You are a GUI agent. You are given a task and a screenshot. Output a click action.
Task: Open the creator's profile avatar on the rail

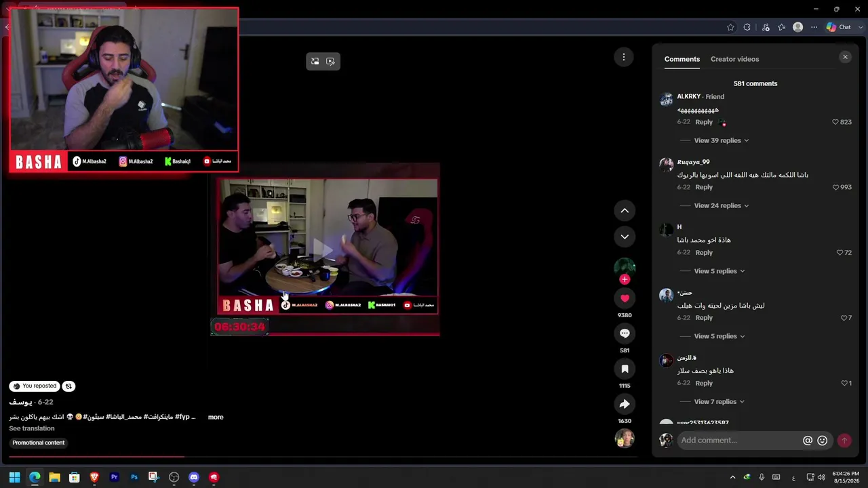point(625,267)
